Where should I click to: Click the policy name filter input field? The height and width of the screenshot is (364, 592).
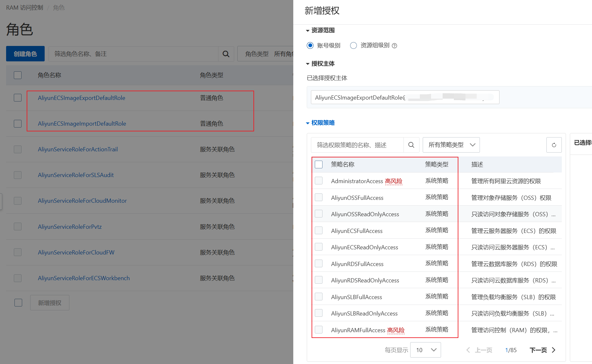tap(357, 145)
